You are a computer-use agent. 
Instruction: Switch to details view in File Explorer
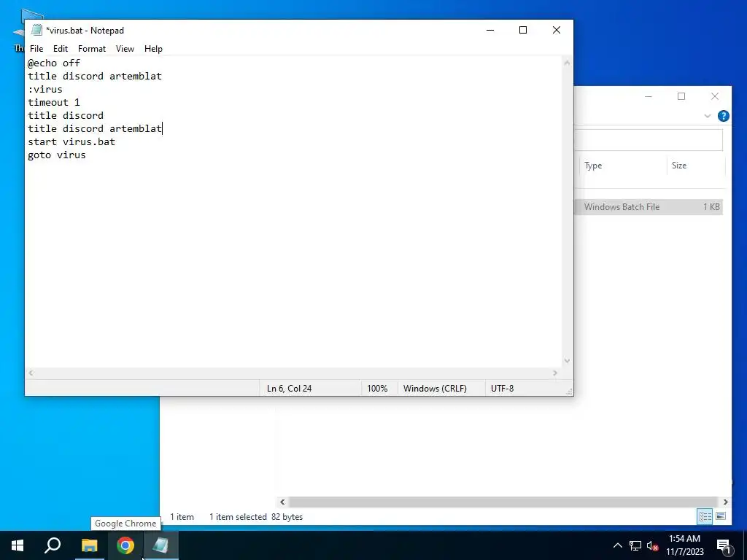coord(705,516)
